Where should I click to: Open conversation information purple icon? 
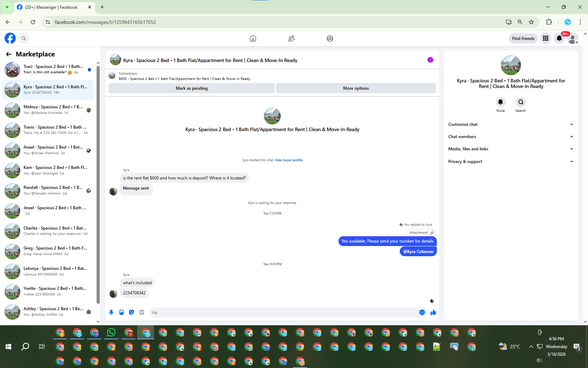[430, 60]
